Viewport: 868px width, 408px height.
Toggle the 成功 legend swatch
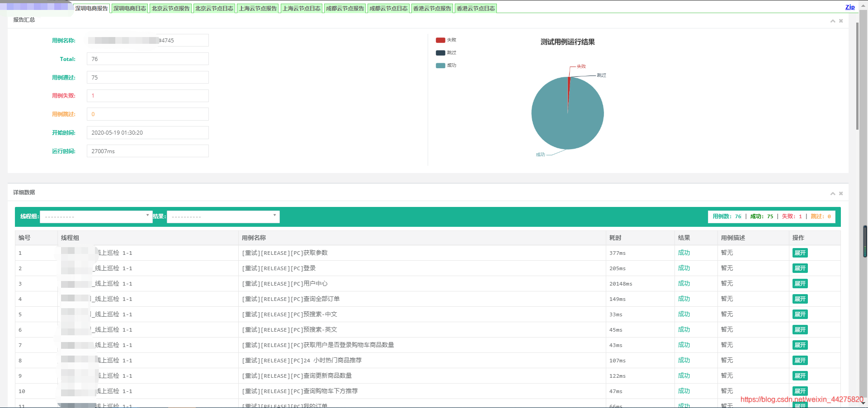coord(440,66)
